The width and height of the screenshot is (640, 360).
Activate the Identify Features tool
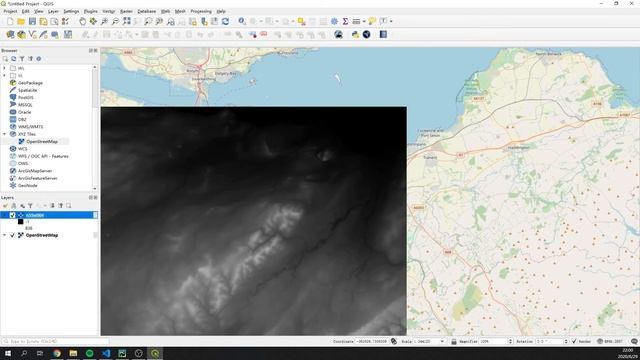coord(242,21)
